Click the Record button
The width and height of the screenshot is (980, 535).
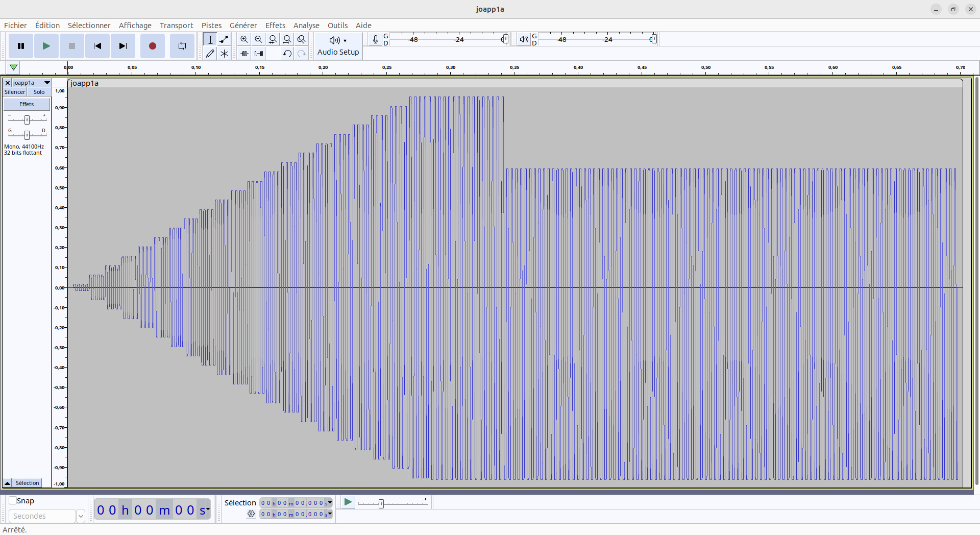pyautogui.click(x=152, y=46)
